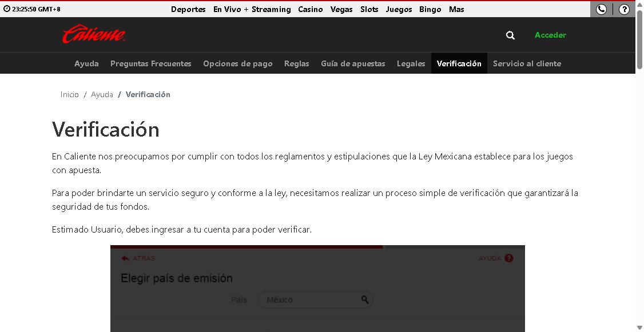Follow the Inicio breadcrumb link

click(69, 94)
